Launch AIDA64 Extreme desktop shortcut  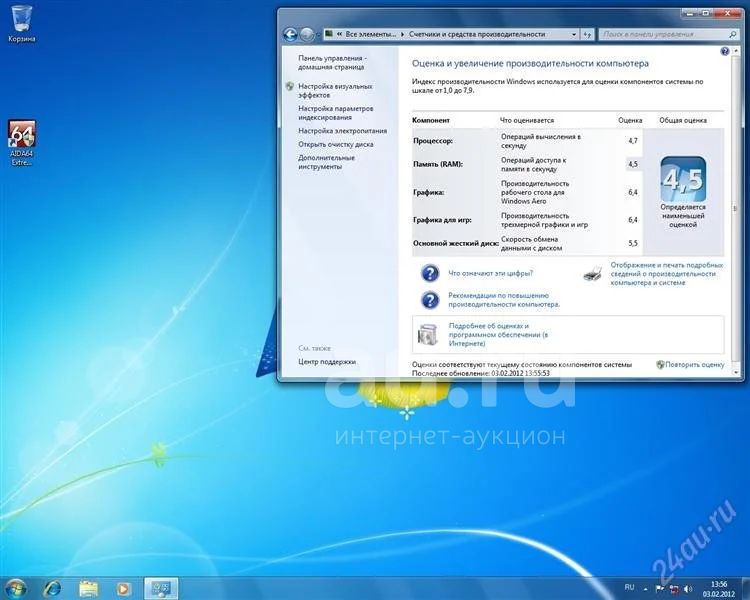pyautogui.click(x=22, y=143)
